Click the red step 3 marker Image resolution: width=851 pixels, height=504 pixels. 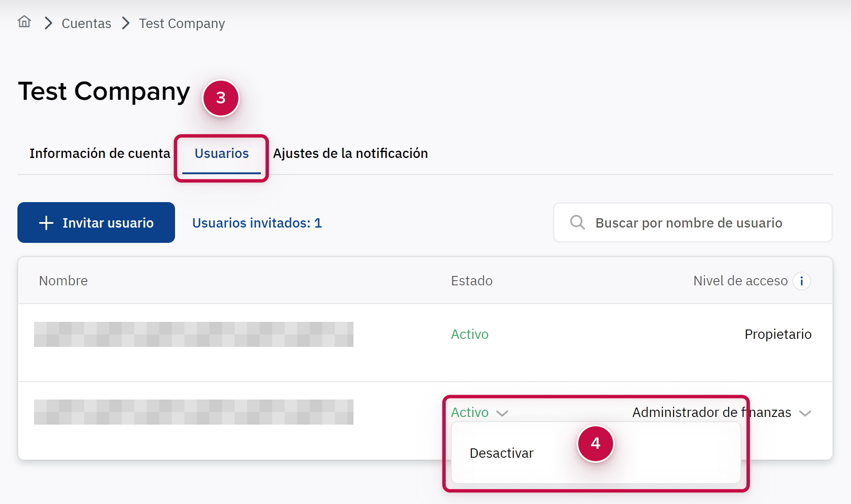(221, 98)
